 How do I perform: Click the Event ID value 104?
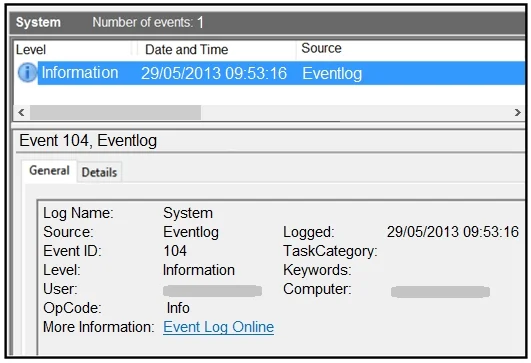point(175,251)
